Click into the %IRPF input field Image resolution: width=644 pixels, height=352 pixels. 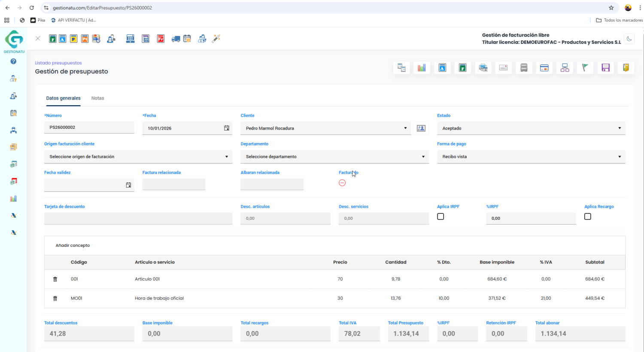click(x=530, y=218)
